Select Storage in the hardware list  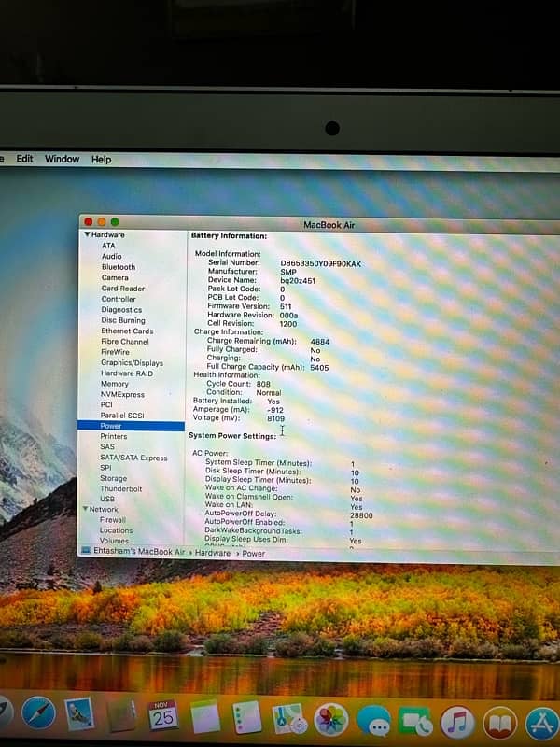(x=114, y=478)
